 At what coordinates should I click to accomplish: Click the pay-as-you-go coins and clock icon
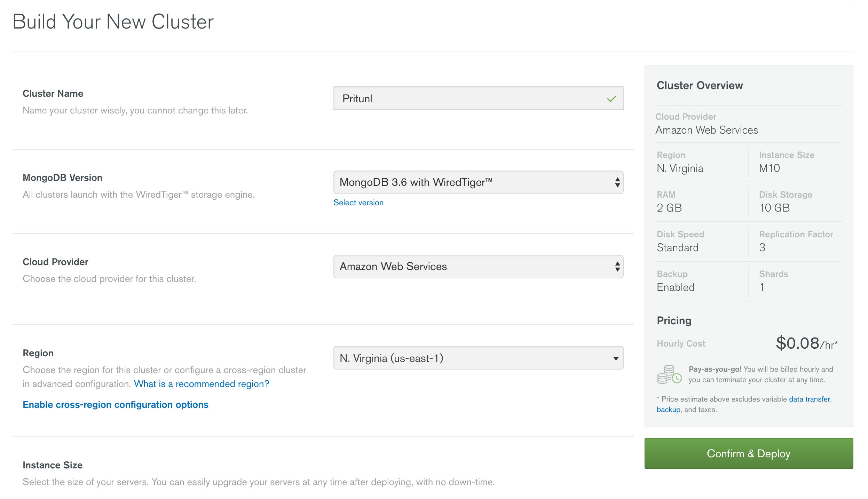click(x=669, y=375)
